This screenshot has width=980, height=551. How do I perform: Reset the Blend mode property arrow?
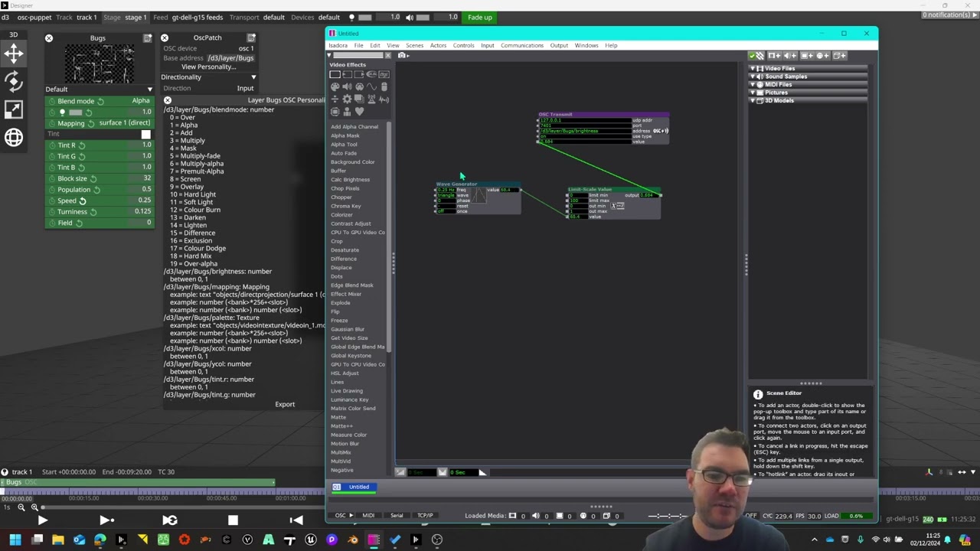tap(100, 101)
